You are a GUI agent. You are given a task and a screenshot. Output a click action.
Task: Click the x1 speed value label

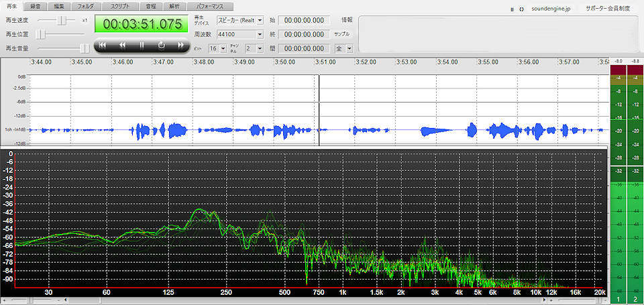85,20
